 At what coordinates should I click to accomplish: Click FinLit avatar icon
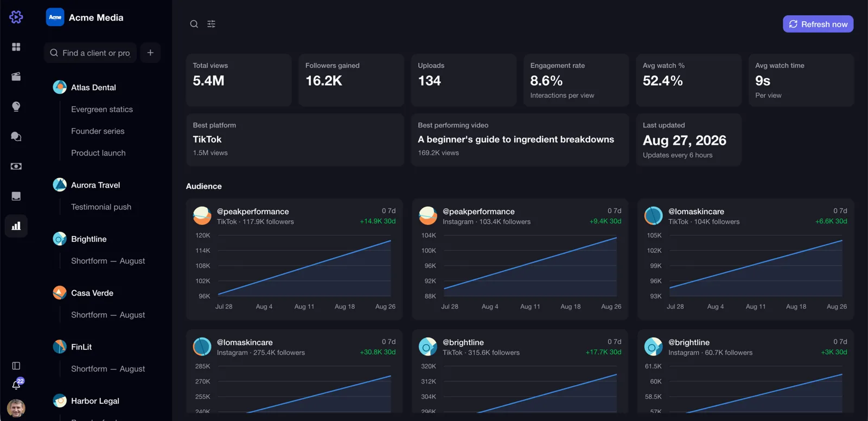click(60, 347)
